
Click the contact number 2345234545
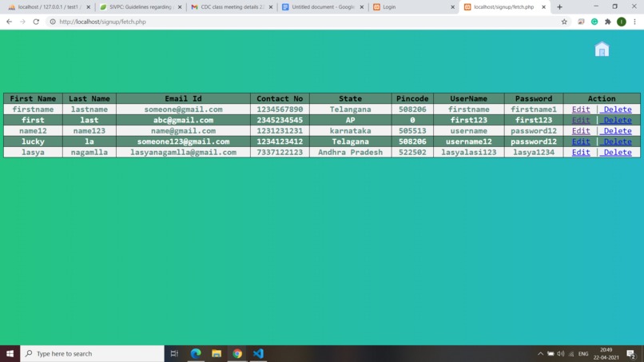280,120
